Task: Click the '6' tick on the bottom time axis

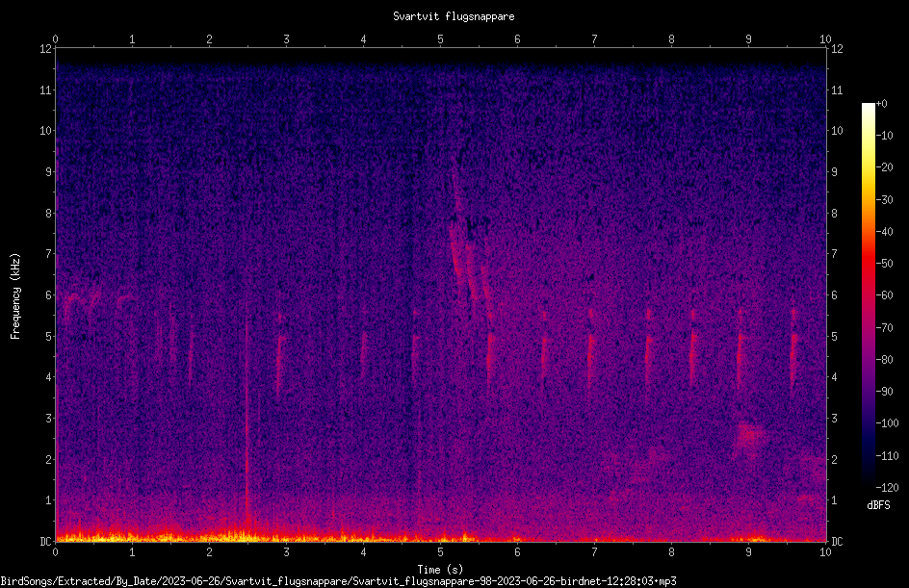Action: 518,552
